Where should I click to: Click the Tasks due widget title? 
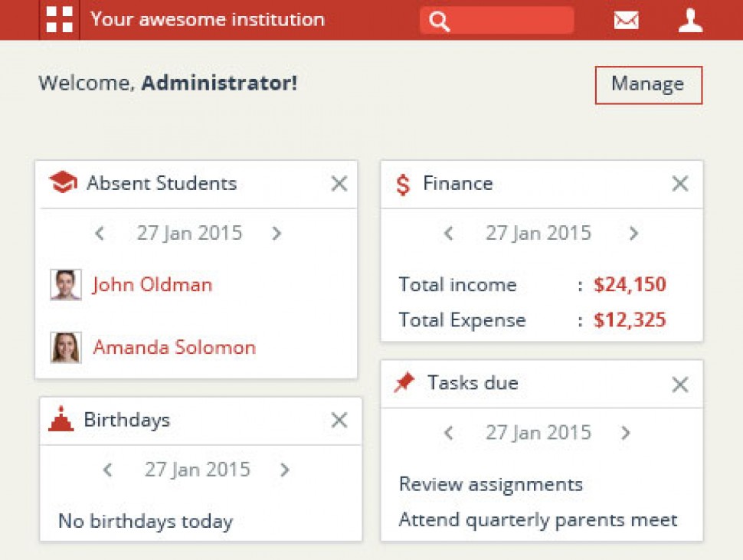[473, 383]
